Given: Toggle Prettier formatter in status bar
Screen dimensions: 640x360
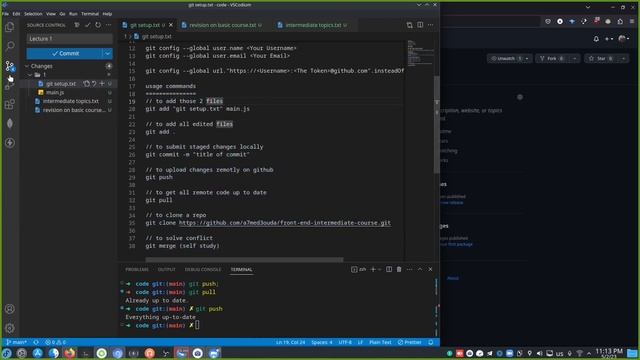Looking at the screenshot, I should point(410,342).
